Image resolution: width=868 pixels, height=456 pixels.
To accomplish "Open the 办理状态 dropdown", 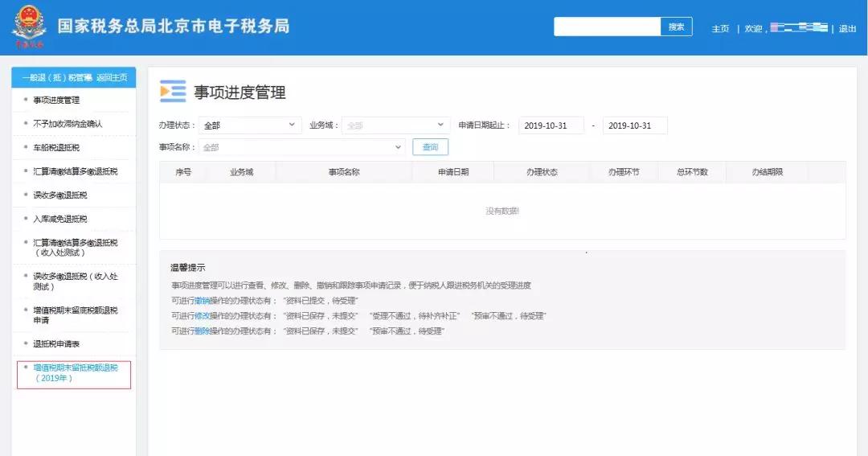I will [250, 125].
